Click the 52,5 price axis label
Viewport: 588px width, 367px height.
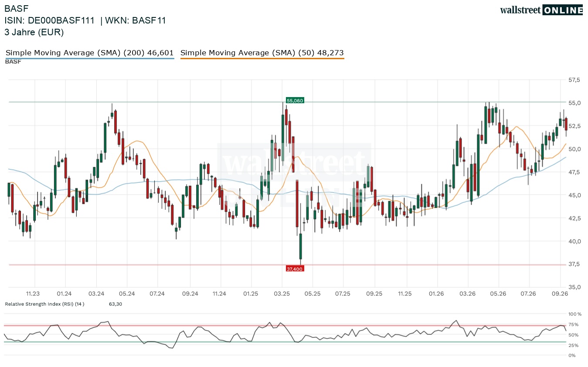tap(574, 126)
